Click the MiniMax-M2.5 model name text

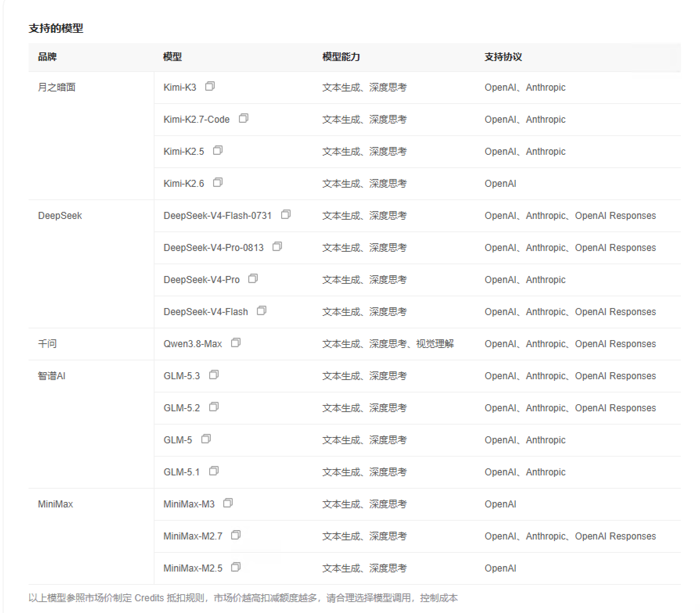pyautogui.click(x=193, y=568)
